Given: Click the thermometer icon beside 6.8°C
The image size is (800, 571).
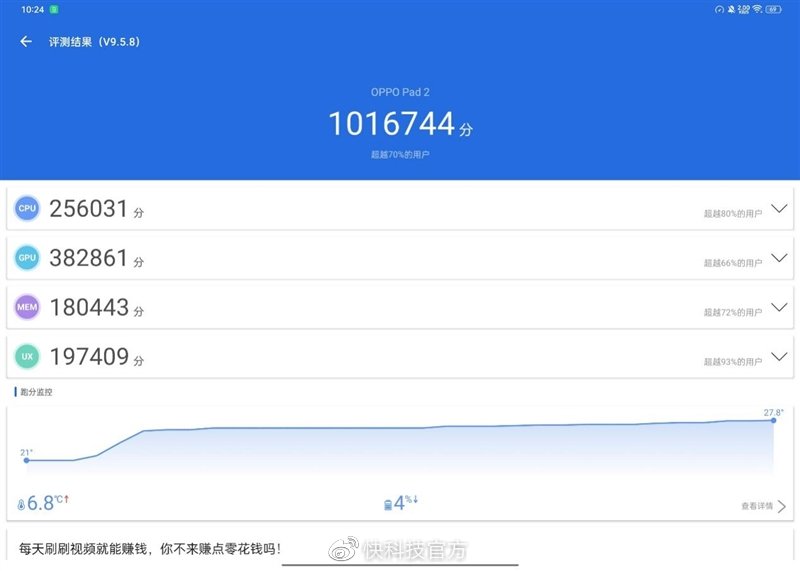Looking at the screenshot, I should click(x=21, y=505).
